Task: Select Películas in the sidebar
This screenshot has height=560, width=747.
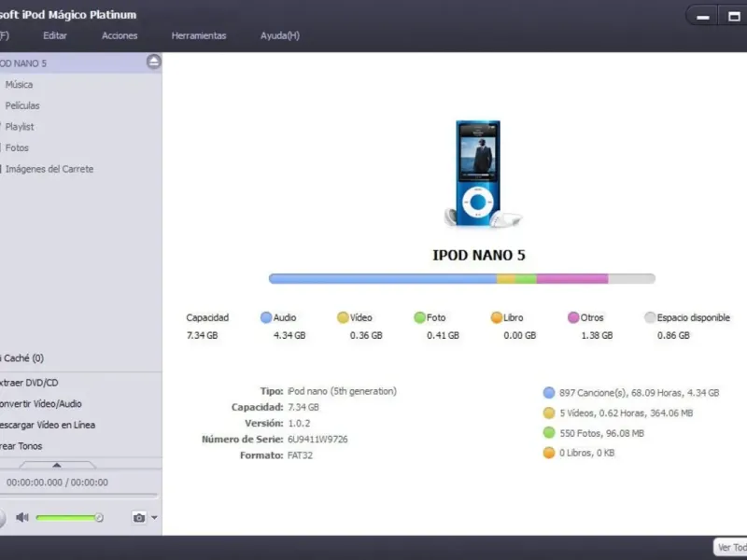Action: 22,105
